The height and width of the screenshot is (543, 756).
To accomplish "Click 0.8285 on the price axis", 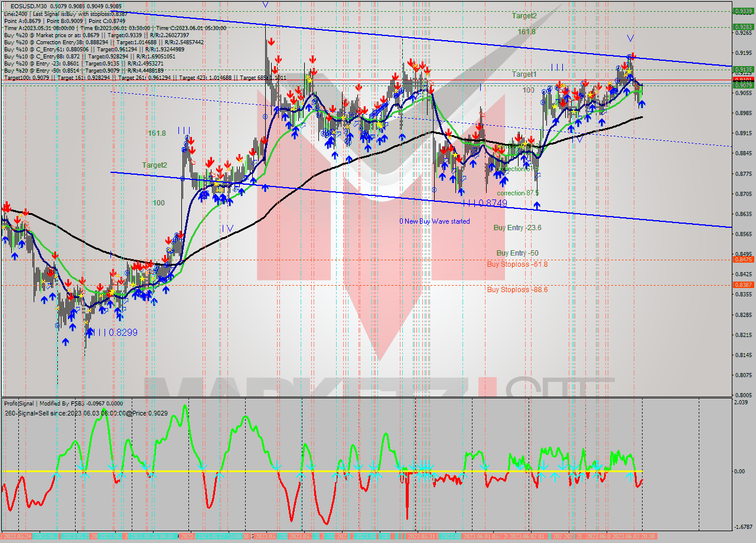I will pyautogui.click(x=742, y=315).
